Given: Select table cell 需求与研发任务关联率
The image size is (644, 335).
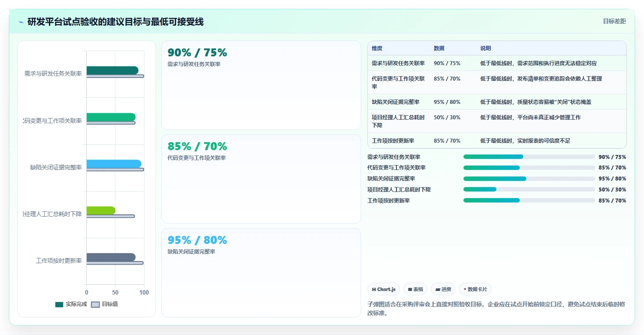Looking at the screenshot, I should pos(398,63).
